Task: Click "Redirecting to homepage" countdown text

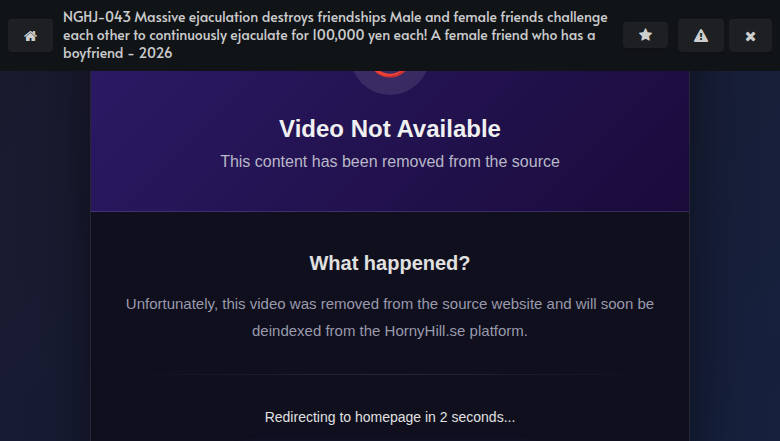Action: pyautogui.click(x=390, y=417)
